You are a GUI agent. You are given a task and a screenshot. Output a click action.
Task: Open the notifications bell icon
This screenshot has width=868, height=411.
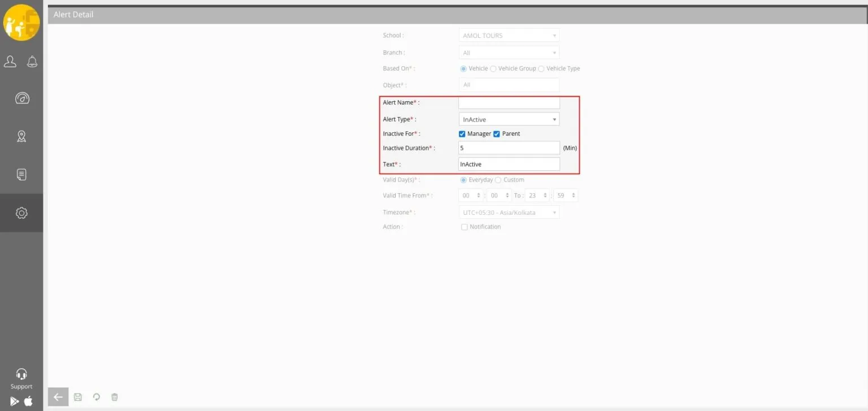(32, 62)
